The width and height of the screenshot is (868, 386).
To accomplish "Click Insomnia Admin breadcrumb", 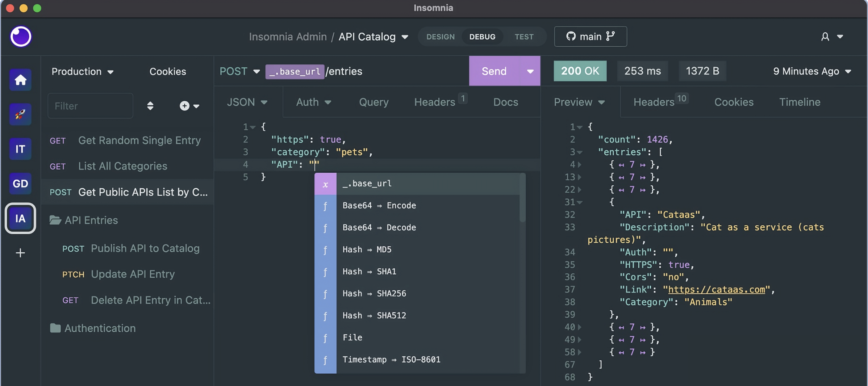I will [x=288, y=37].
